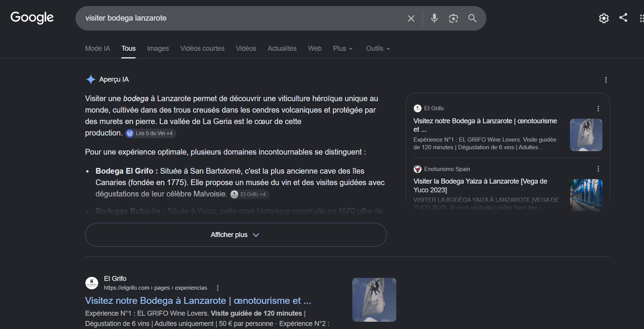This screenshot has height=329, width=644.
Task: Open options for elgrifo.com search result
Action: point(218,288)
